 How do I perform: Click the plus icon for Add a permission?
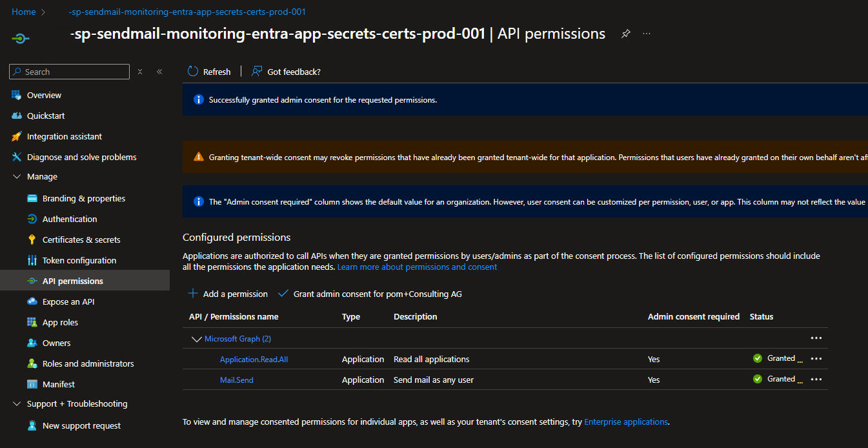pos(192,294)
